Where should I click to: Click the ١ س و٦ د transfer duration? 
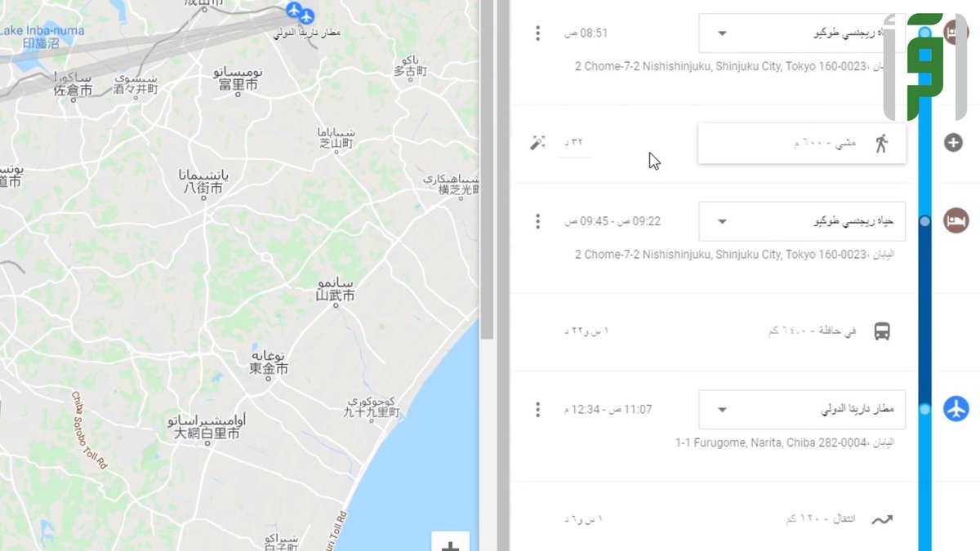coord(583,519)
